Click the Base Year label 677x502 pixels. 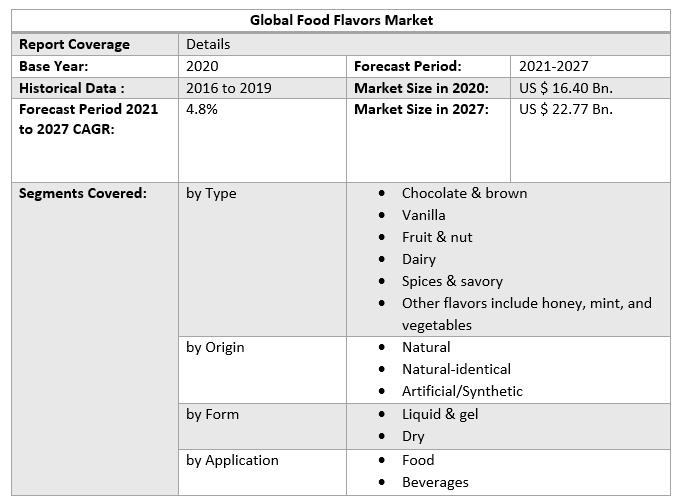[x=54, y=66]
